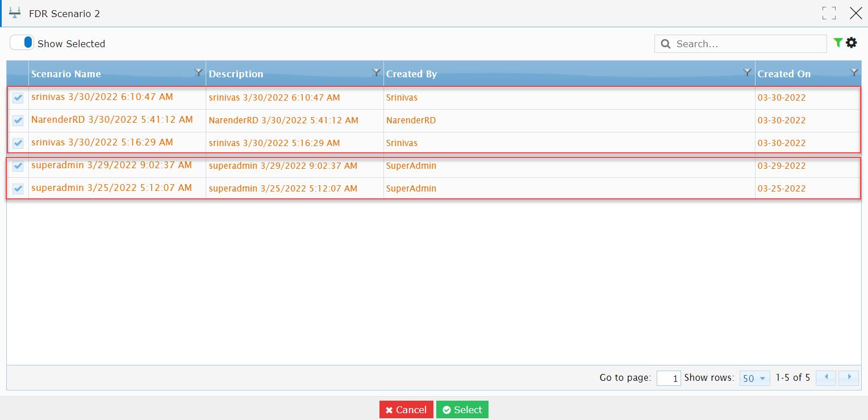The height and width of the screenshot is (420, 868).
Task: Click the search magnifier icon
Action: pyautogui.click(x=666, y=44)
